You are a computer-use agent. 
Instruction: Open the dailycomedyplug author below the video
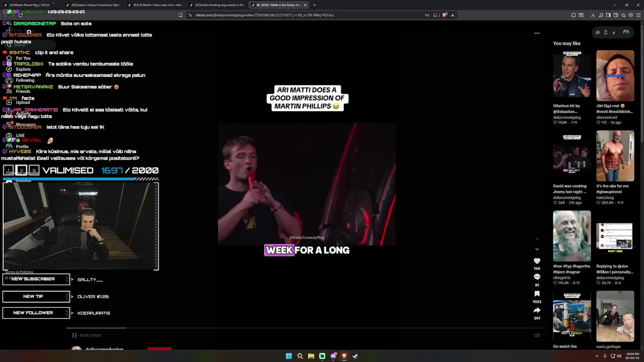[104, 349]
